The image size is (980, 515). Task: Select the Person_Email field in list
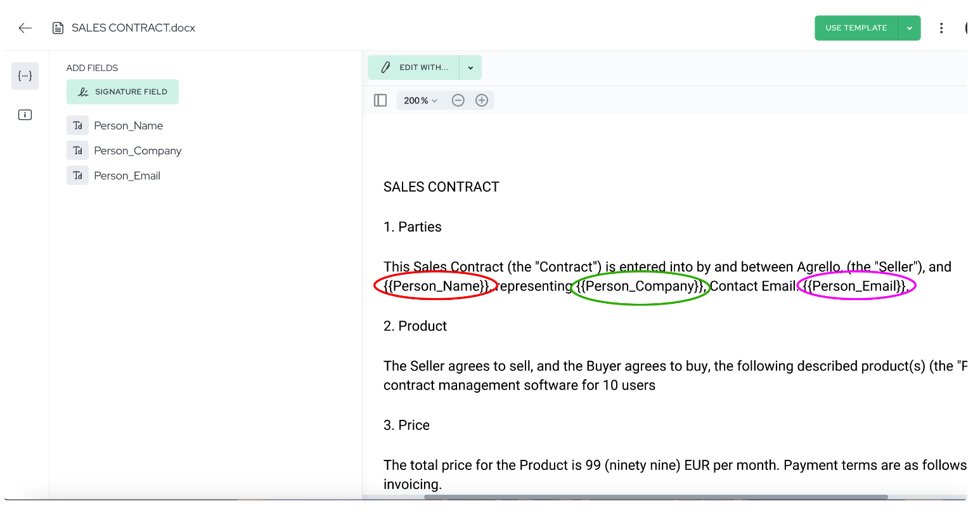click(127, 176)
